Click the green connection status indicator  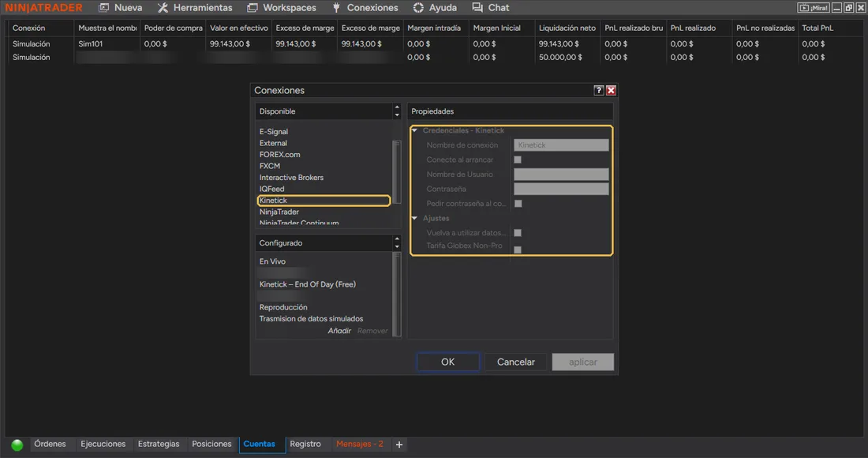(17, 445)
